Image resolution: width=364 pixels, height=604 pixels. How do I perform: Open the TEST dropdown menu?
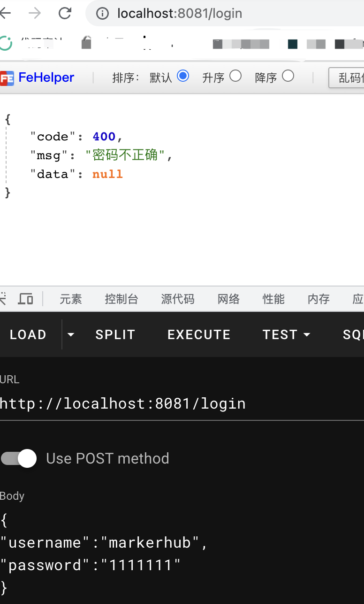(307, 334)
